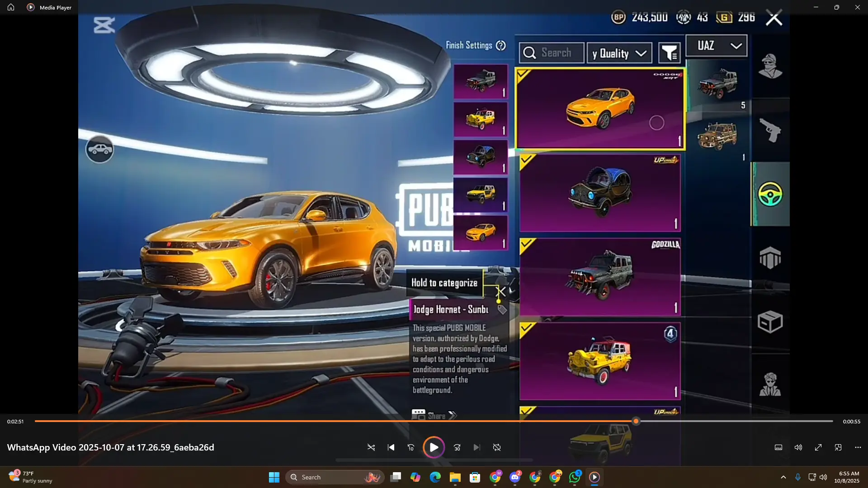Open the more options ellipsis menu

pyautogui.click(x=858, y=447)
